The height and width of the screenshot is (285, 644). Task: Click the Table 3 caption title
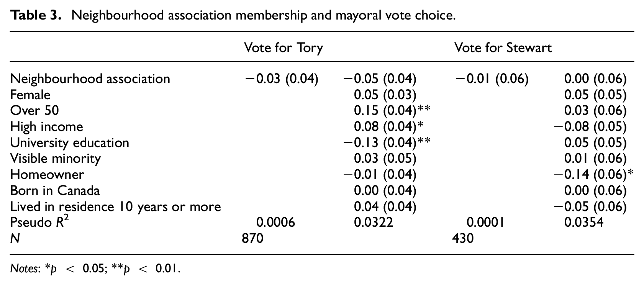coord(233,15)
